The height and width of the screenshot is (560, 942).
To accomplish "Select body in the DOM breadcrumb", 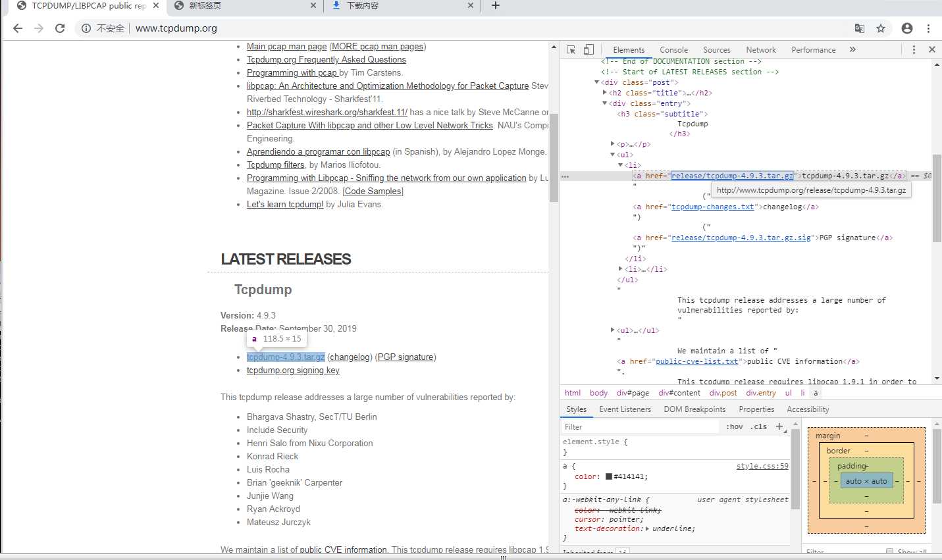I will coord(598,393).
